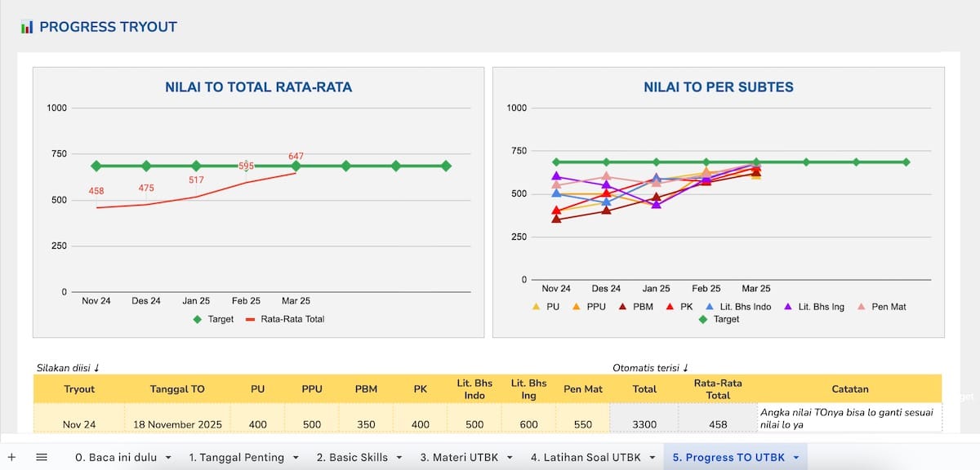The image size is (980, 470).
Task: Click the PU legend entry in subtes chart
Action: pyautogui.click(x=546, y=307)
